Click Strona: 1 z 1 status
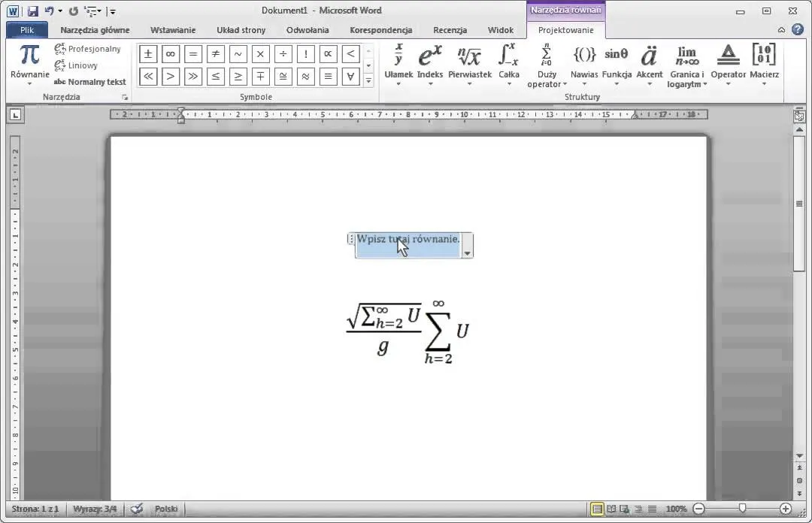The image size is (812, 523). (x=35, y=509)
